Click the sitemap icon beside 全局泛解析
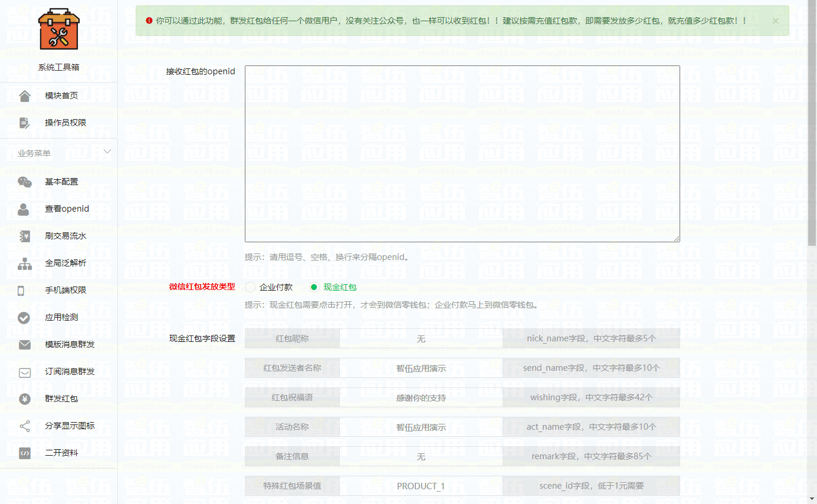817x504 pixels. [24, 263]
